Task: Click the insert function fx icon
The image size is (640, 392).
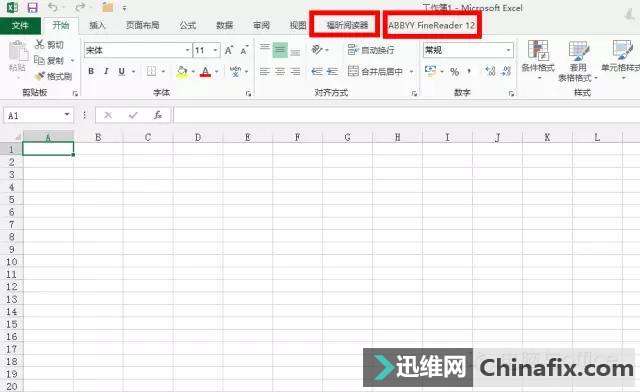Action: (158, 116)
